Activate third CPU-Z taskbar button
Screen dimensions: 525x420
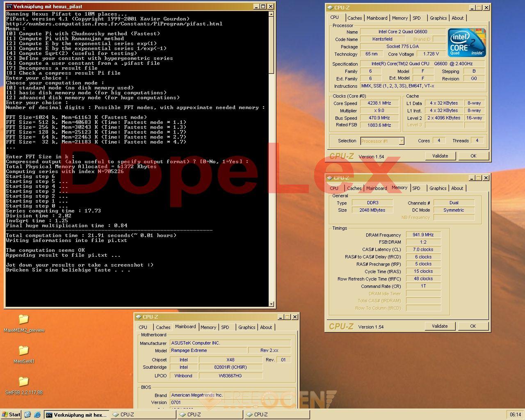(x=276, y=415)
